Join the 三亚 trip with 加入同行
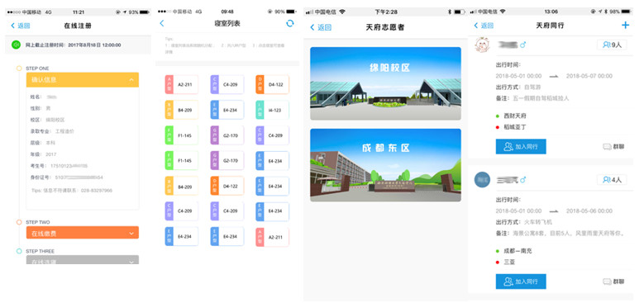 coord(521,282)
